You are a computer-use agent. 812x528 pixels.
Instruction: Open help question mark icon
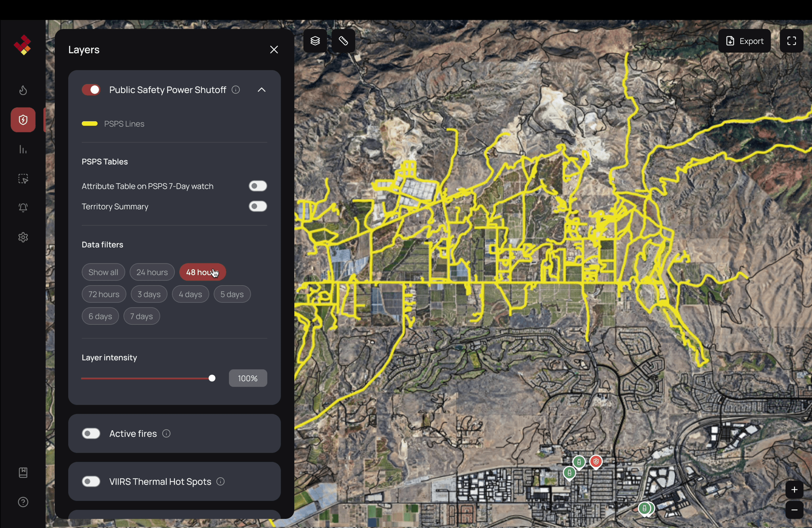(x=23, y=502)
